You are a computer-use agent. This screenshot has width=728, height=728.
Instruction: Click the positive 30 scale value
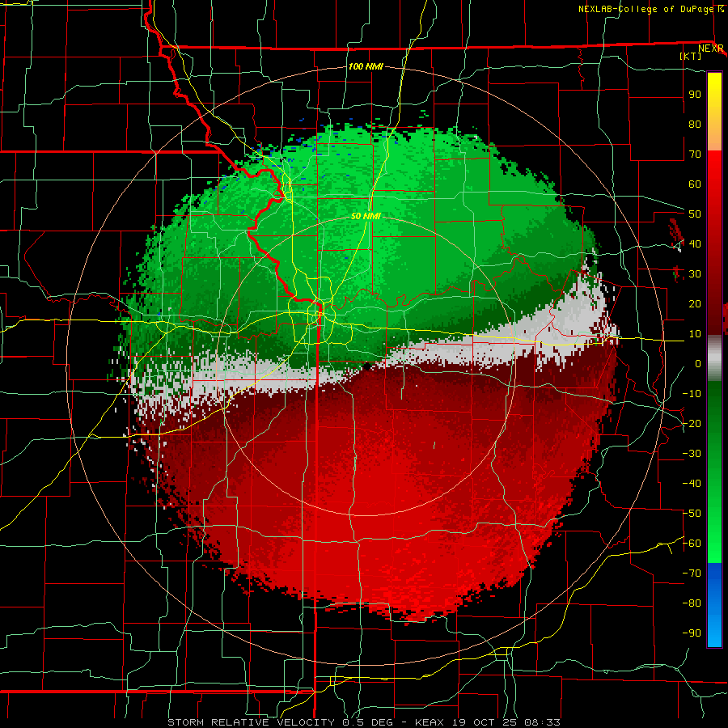pos(695,274)
